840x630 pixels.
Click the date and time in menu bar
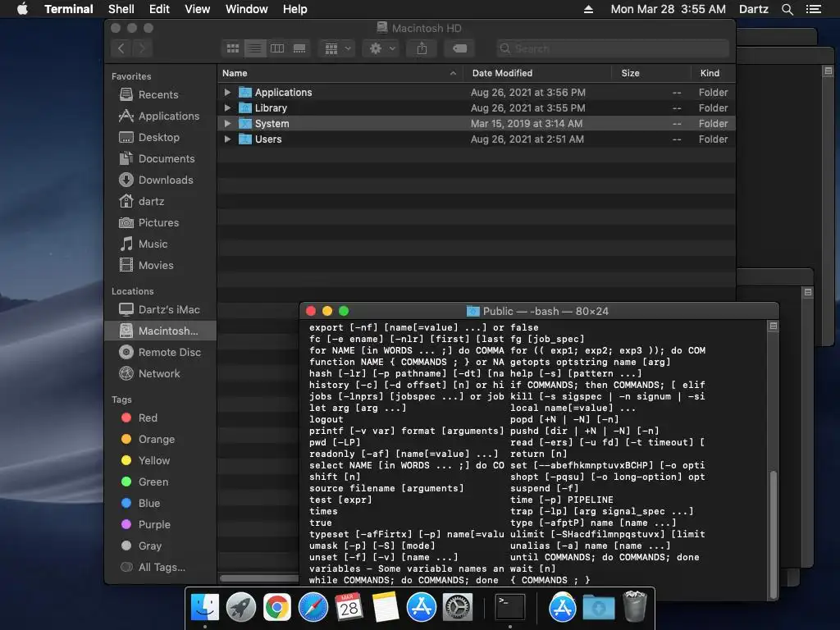point(668,9)
